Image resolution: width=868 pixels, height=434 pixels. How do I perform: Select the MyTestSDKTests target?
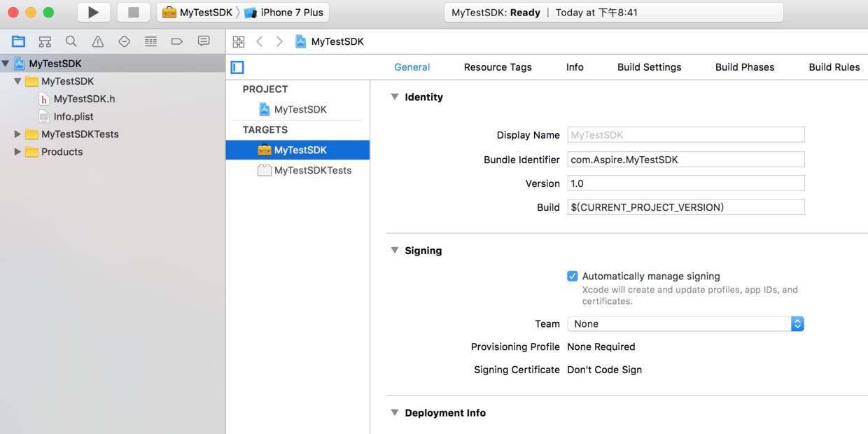(313, 170)
